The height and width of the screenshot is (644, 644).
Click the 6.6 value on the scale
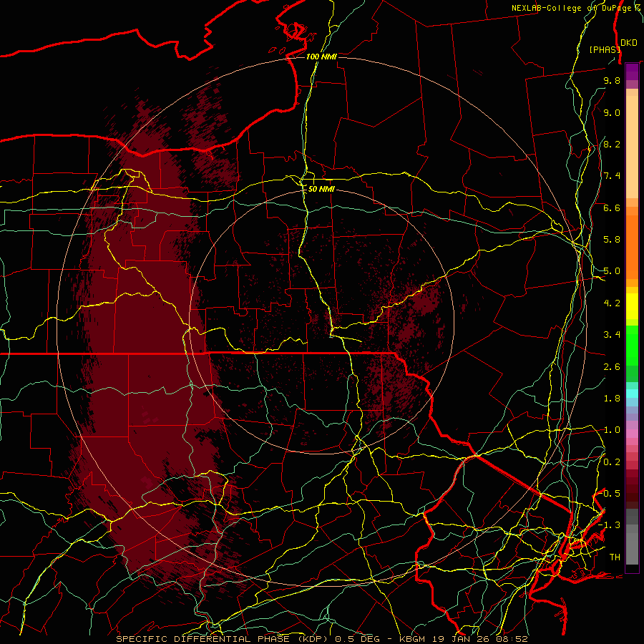(612, 208)
